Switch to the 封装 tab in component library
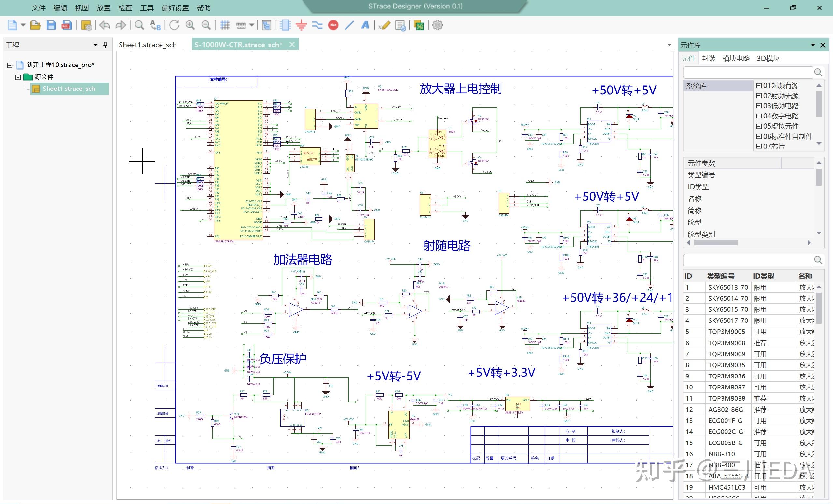The width and height of the screenshot is (833, 504). tap(709, 58)
